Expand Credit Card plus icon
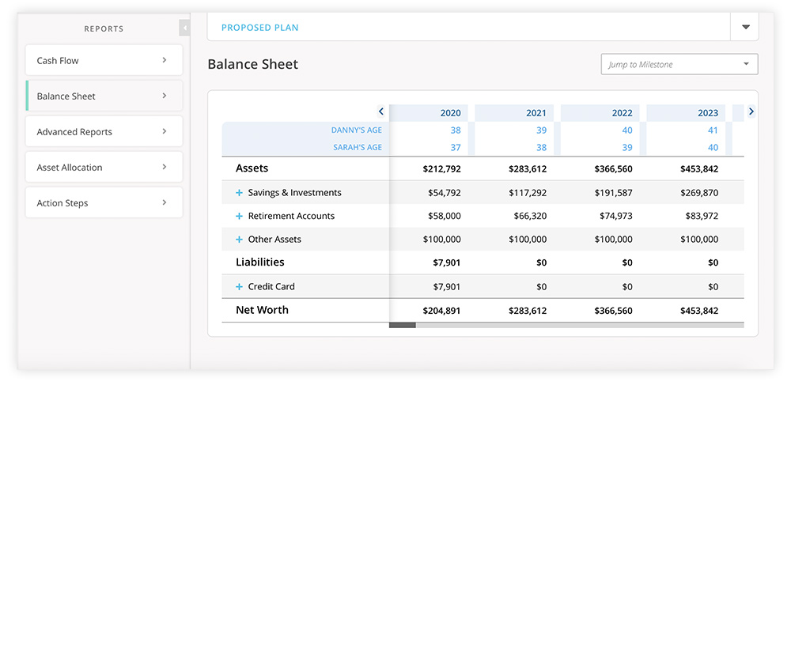 point(239,286)
